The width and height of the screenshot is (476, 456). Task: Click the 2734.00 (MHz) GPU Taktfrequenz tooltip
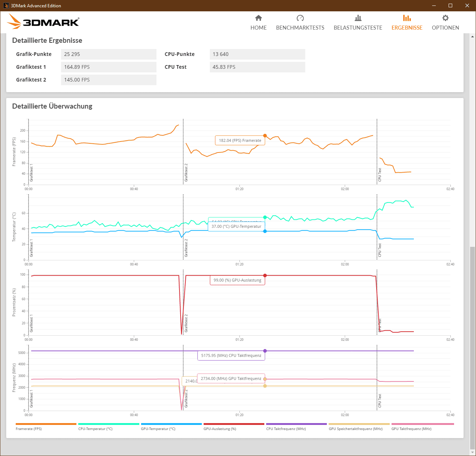click(x=231, y=378)
